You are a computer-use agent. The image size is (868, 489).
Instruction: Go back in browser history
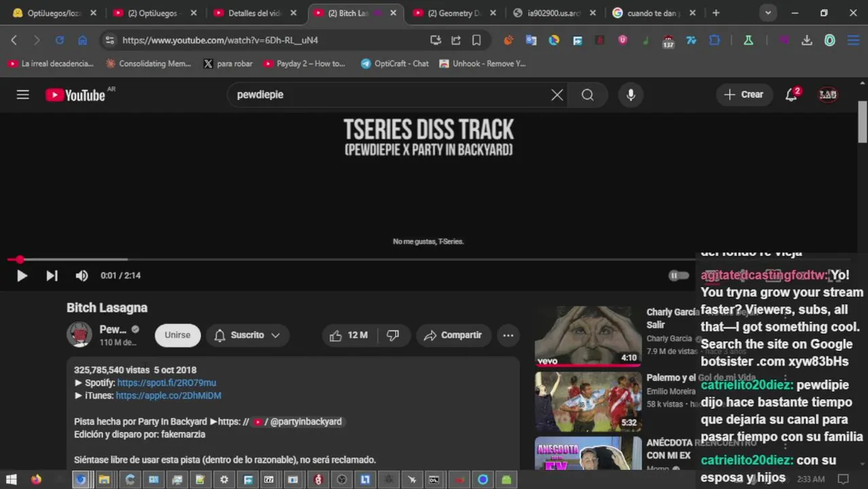pos(14,40)
